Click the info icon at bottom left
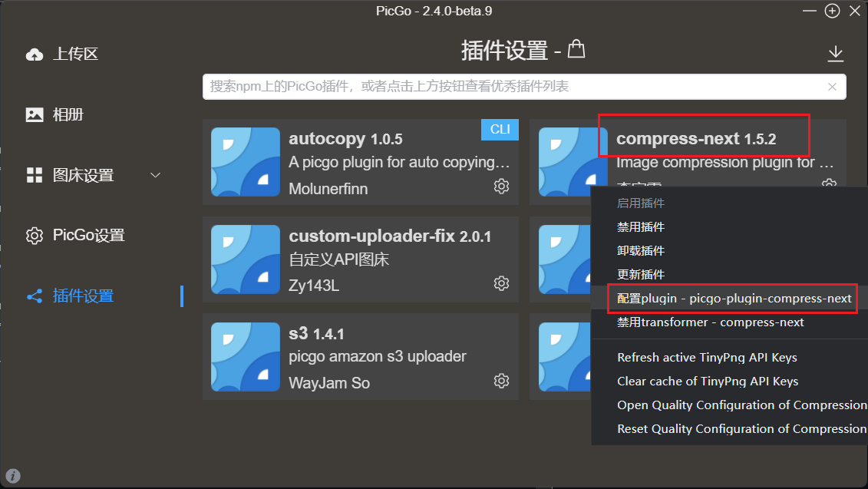The height and width of the screenshot is (489, 868). 13,476
